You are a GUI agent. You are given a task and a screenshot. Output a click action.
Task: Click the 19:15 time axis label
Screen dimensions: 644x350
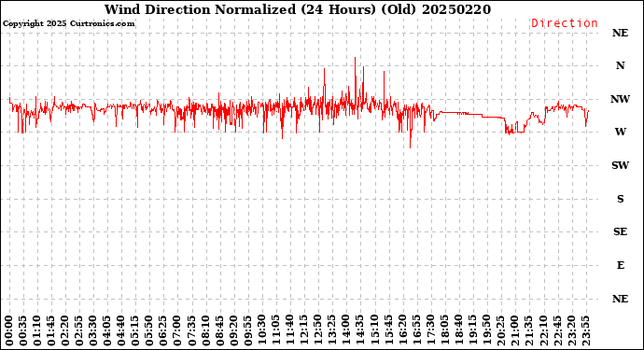pos(472,331)
